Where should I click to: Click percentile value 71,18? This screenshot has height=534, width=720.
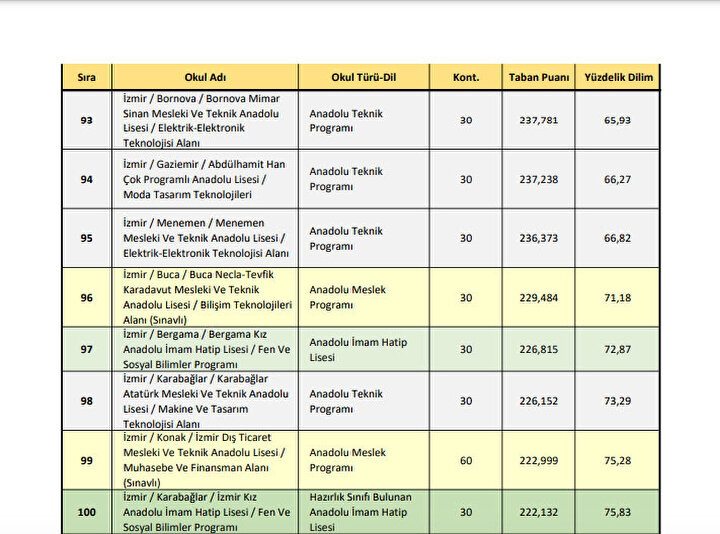click(618, 298)
